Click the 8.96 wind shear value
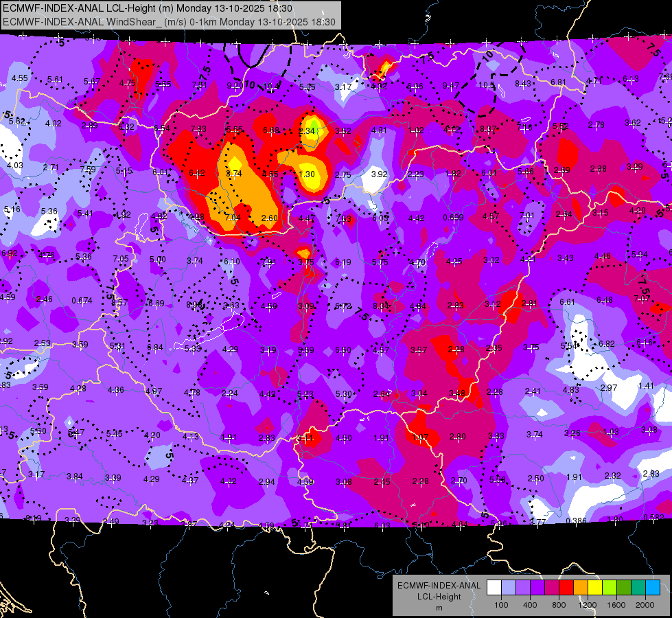 tap(194, 305)
